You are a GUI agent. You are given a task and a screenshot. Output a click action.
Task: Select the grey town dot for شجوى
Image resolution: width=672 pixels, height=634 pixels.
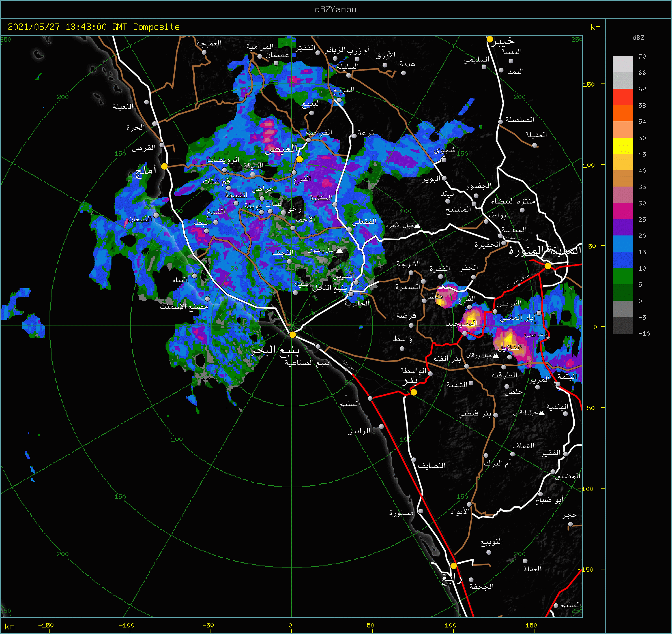pyautogui.click(x=444, y=160)
